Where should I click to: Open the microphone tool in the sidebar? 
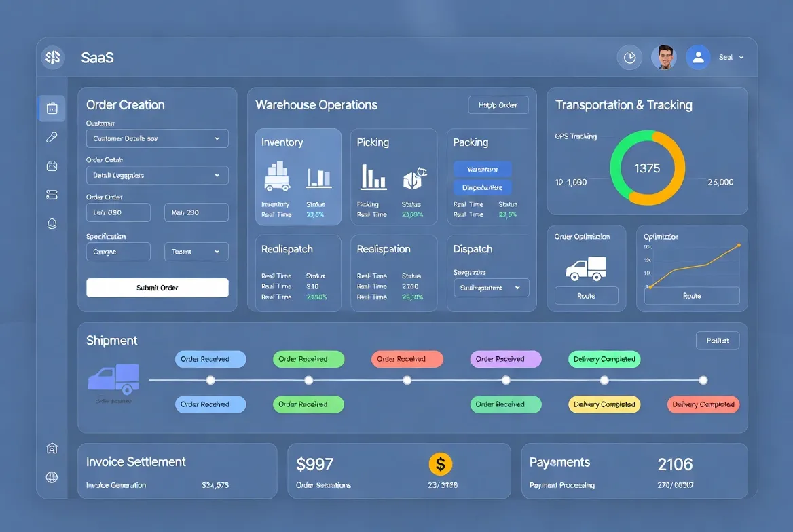click(x=52, y=137)
